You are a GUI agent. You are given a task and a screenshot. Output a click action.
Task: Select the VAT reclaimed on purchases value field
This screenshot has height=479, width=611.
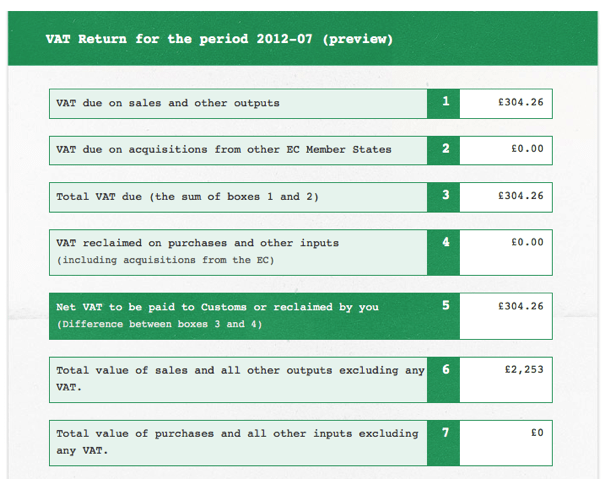pyautogui.click(x=507, y=252)
